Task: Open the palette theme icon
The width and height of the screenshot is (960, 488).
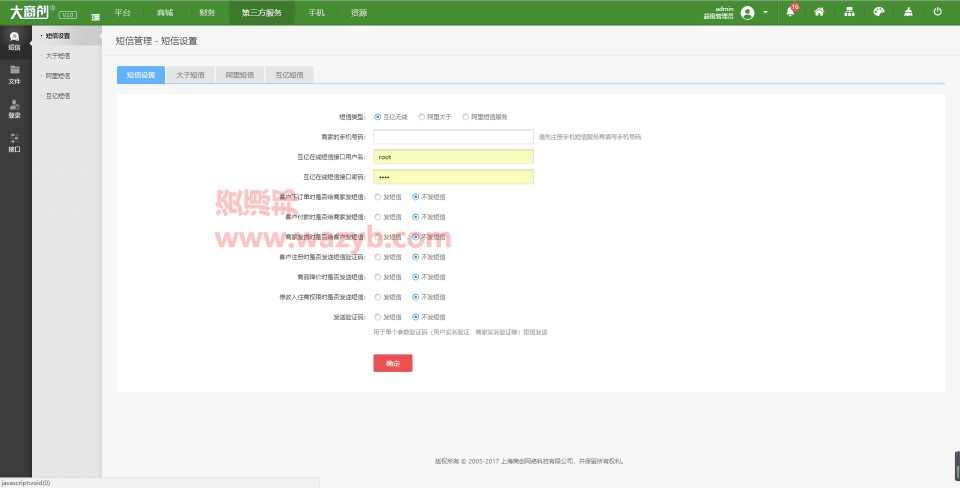Action: (x=879, y=12)
